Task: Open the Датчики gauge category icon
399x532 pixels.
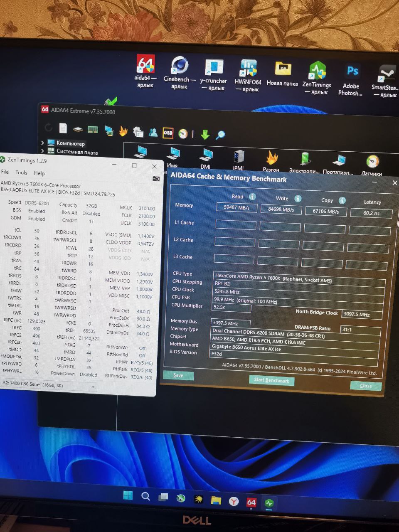Action: 372,166
